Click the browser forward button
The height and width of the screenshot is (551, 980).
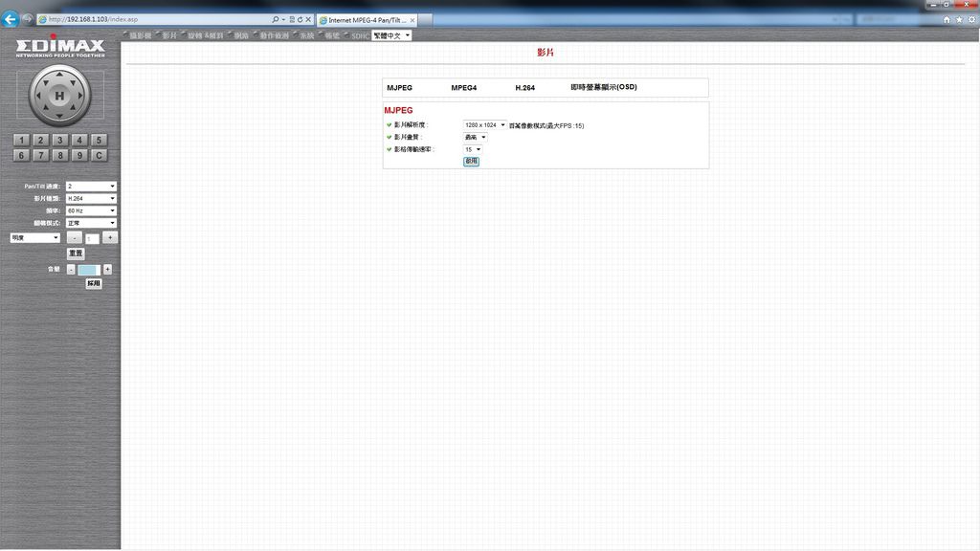coord(27,19)
